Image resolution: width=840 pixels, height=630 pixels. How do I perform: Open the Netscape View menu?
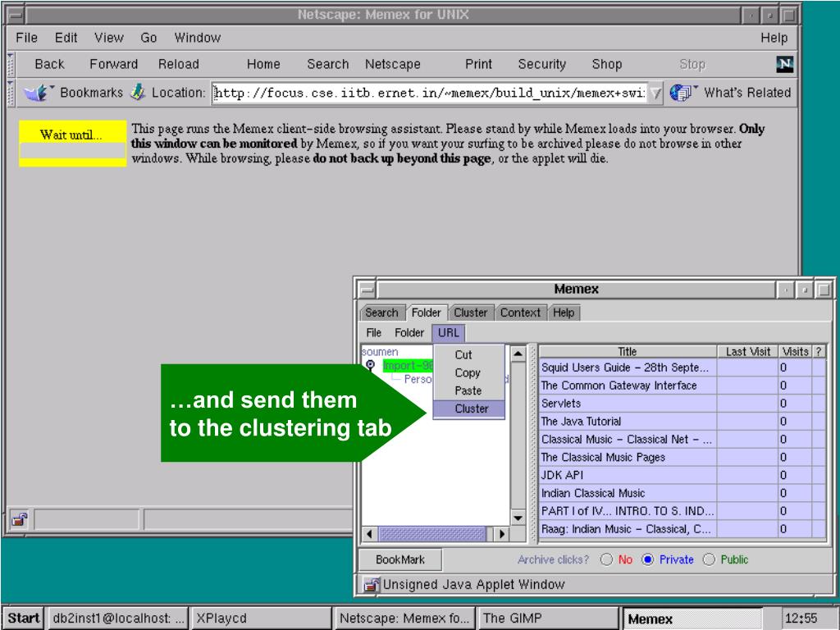click(109, 38)
